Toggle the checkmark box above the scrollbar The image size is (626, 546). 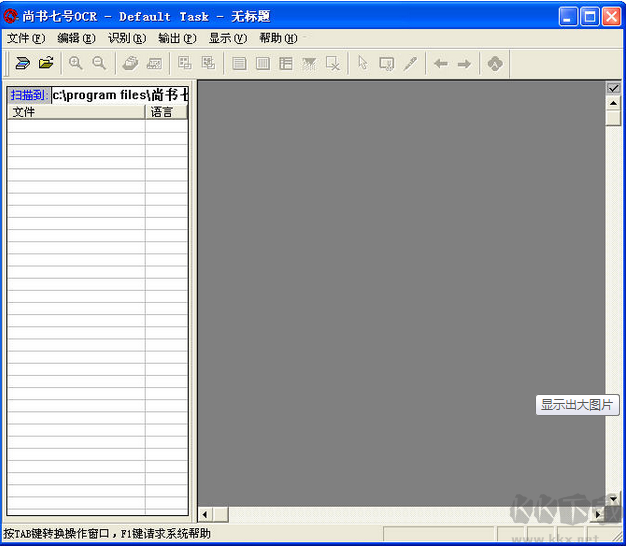[x=613, y=88]
